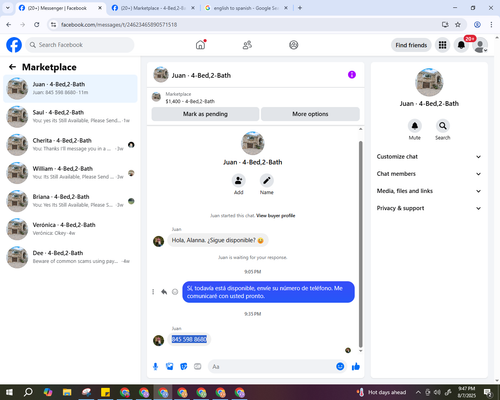Open the Friends icon in top navigation
500x400 pixels.
coord(247,45)
